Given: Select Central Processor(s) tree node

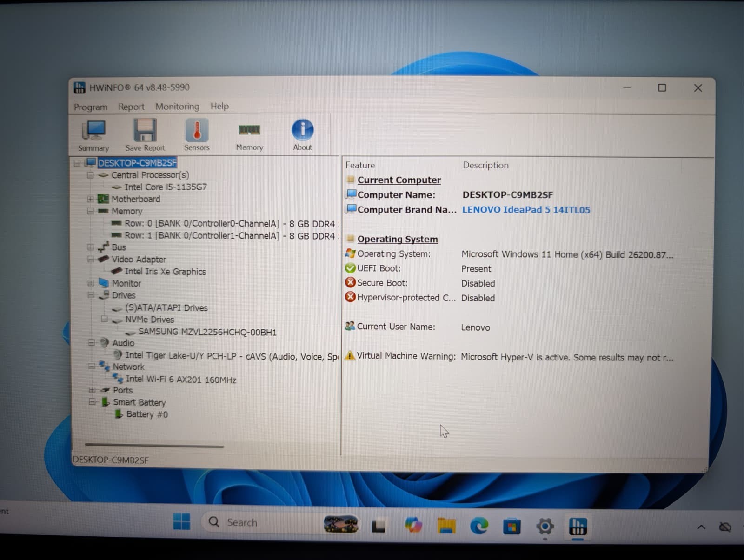Looking at the screenshot, I should [x=150, y=175].
